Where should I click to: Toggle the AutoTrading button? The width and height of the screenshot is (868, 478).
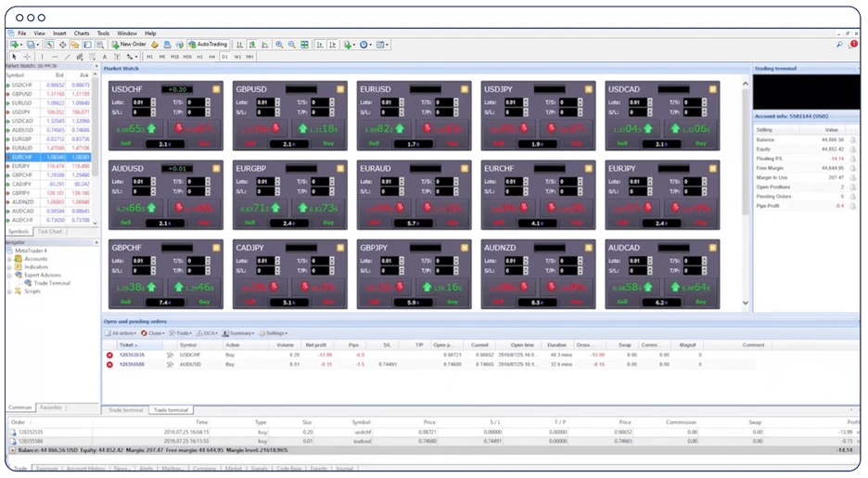coord(208,45)
